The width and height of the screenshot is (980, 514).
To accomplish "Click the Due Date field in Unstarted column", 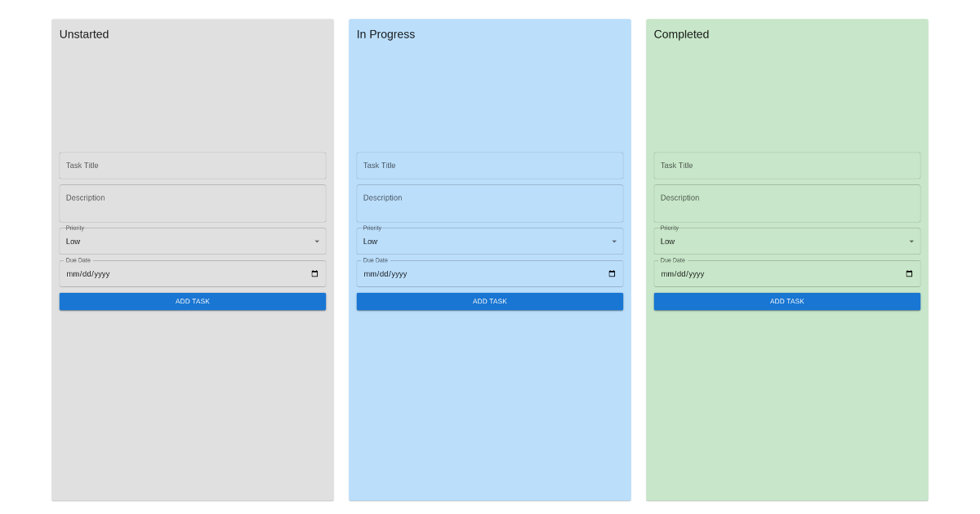I will (163, 273).
